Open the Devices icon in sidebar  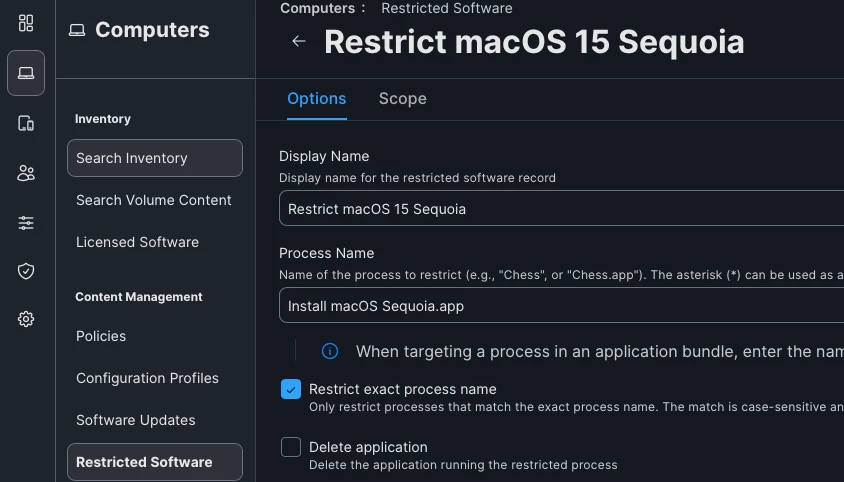[x=26, y=123]
